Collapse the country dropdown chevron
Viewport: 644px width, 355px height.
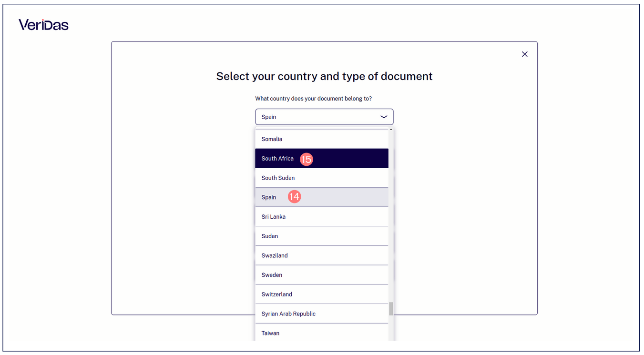click(384, 117)
